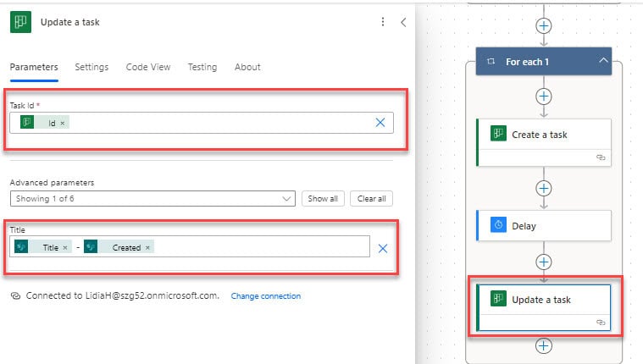Open the About tab
Screen dimensions: 643x364
(x=247, y=67)
